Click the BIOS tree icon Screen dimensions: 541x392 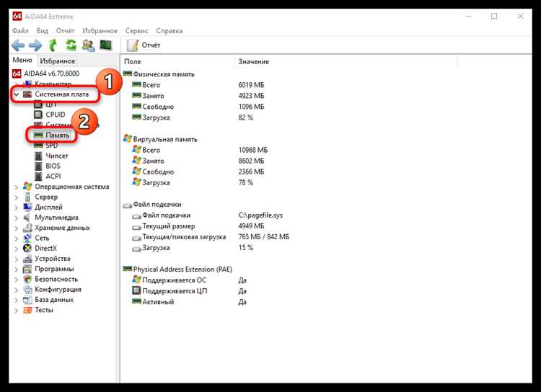pyautogui.click(x=38, y=166)
